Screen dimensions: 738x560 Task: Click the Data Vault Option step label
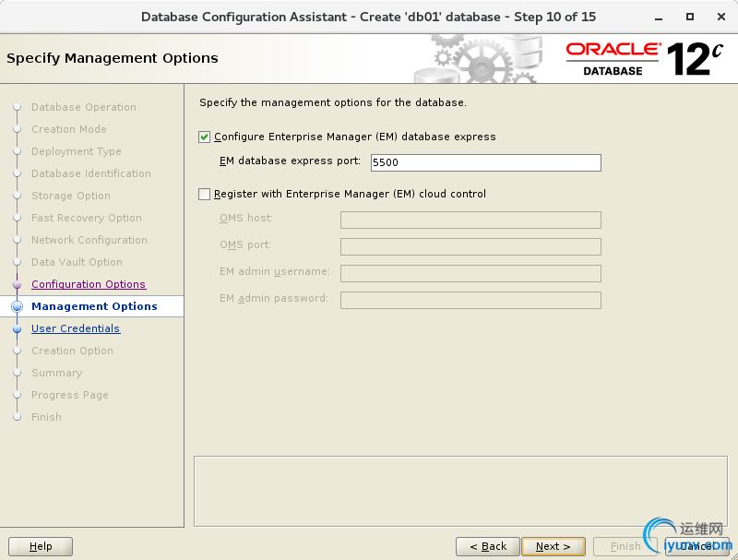tap(77, 262)
